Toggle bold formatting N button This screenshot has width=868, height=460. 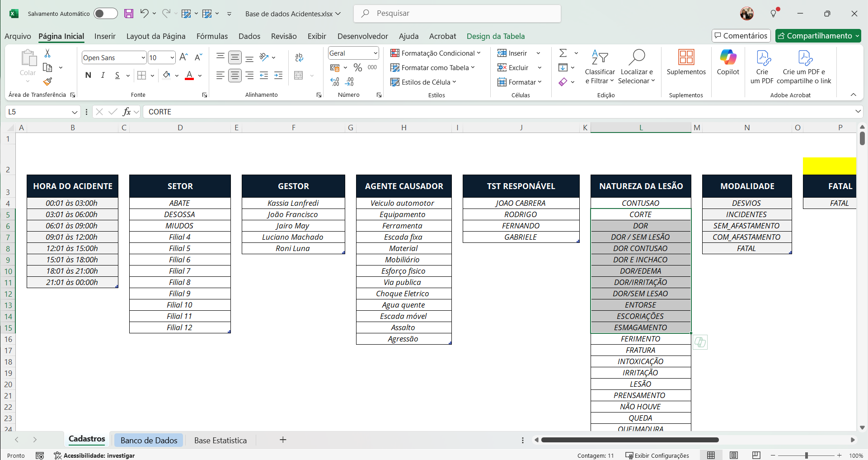(88, 76)
